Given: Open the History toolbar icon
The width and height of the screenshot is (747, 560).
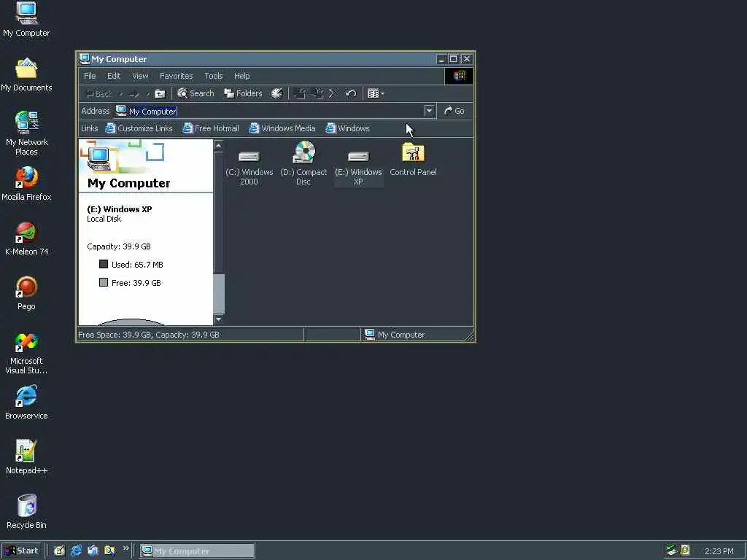Looking at the screenshot, I should pos(276,93).
